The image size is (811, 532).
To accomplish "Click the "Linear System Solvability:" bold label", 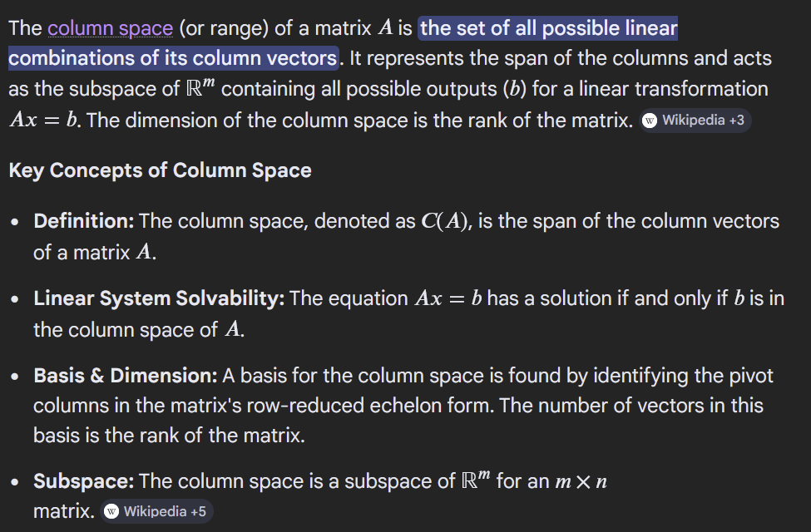I will 159,298.
